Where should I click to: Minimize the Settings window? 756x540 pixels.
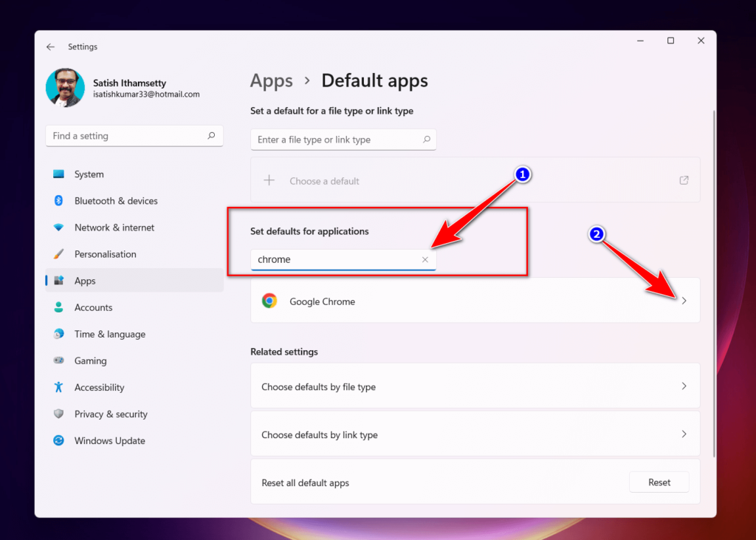pos(640,41)
